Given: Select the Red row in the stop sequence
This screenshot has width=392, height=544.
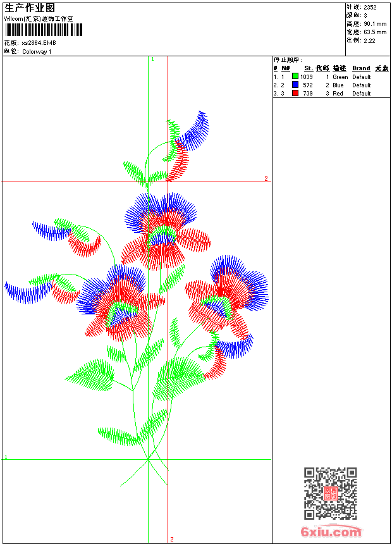Looking at the screenshot, I should tap(331, 94).
